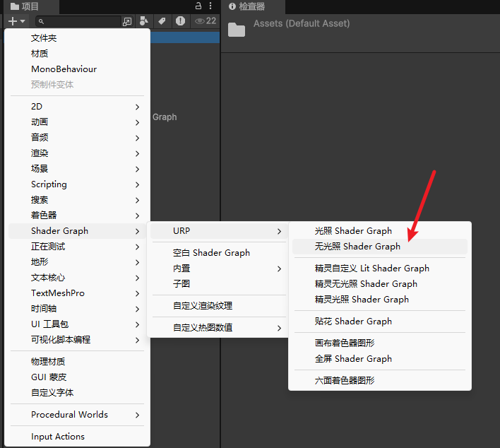This screenshot has height=448, width=500.
Task: Click the Assets folder icon in inspector
Action: [237, 30]
